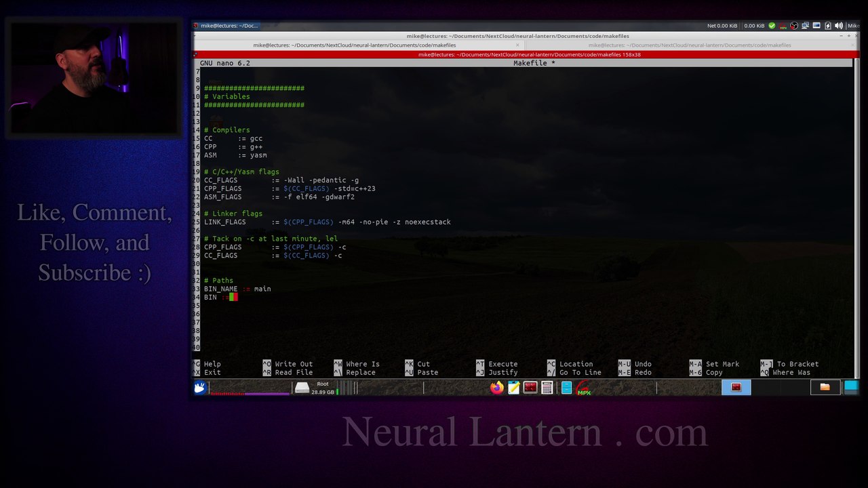The width and height of the screenshot is (868, 488).
Task: Click the ^W Where Is shortcut
Action: (357, 364)
